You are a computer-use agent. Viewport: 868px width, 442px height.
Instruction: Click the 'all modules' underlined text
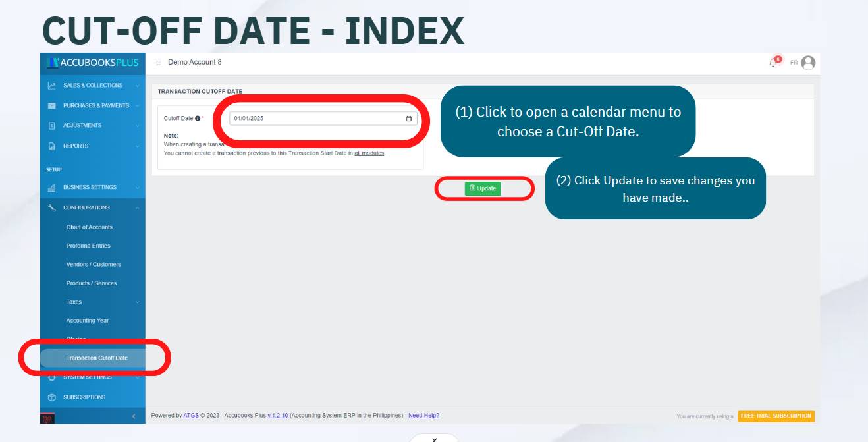pos(369,153)
